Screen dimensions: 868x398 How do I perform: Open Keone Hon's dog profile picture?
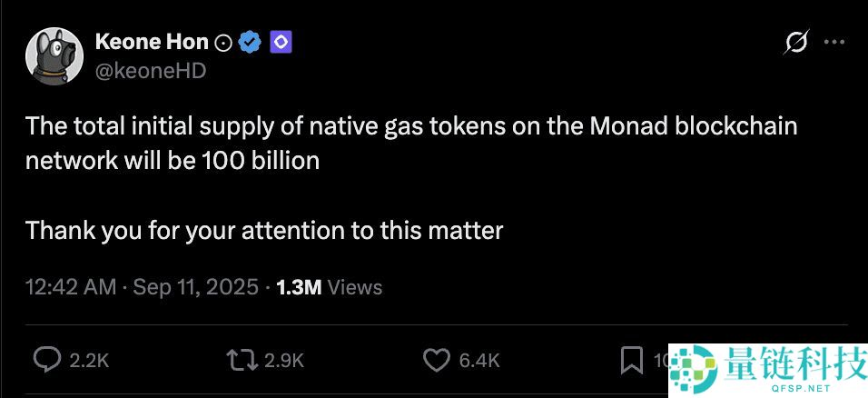coord(55,55)
